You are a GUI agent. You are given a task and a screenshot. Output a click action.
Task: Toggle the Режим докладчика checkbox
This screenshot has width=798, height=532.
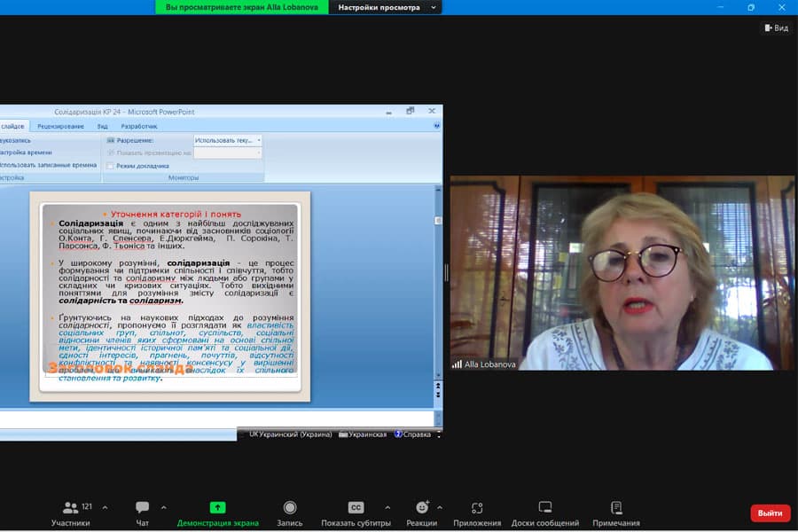coord(110,166)
